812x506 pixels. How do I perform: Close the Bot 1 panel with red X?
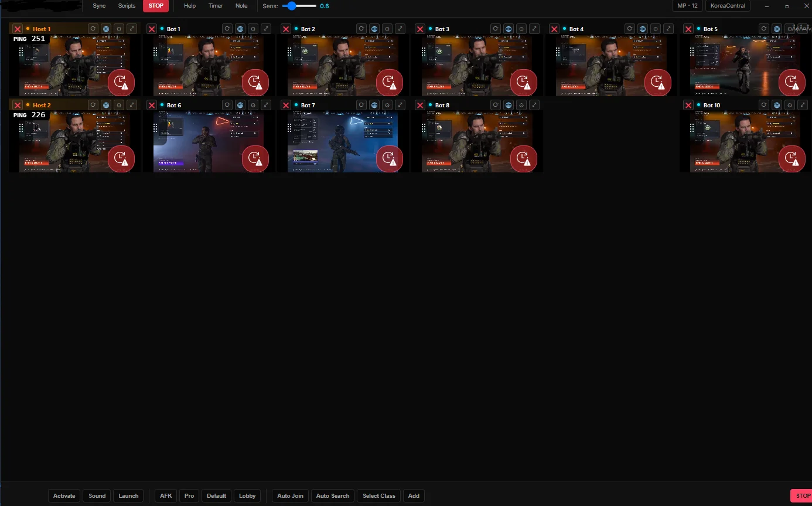[152, 29]
